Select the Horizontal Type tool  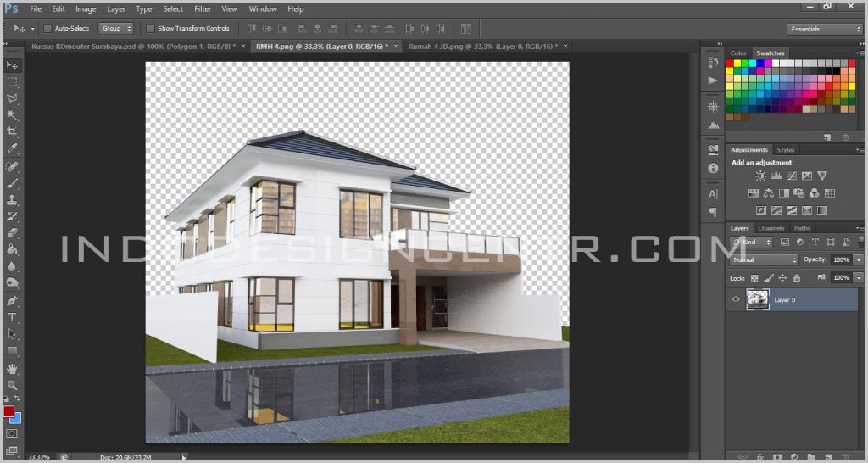[12, 318]
